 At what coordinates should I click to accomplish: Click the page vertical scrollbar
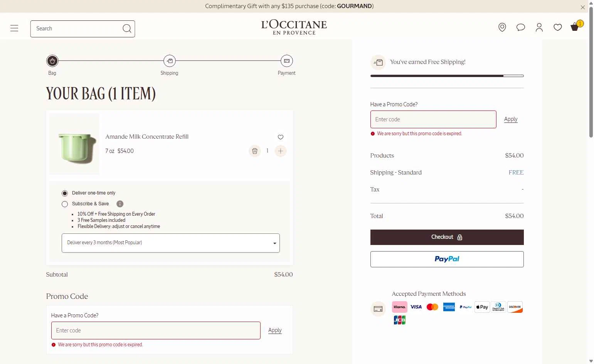591,72
